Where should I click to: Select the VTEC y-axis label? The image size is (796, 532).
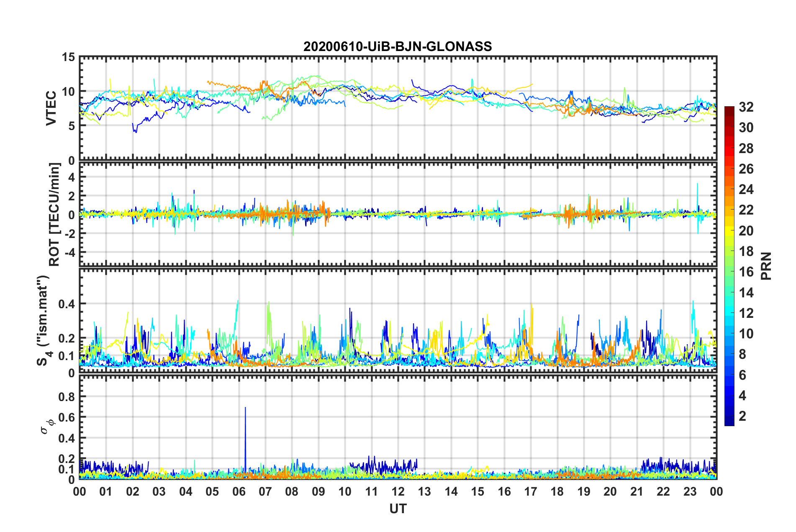[51, 108]
